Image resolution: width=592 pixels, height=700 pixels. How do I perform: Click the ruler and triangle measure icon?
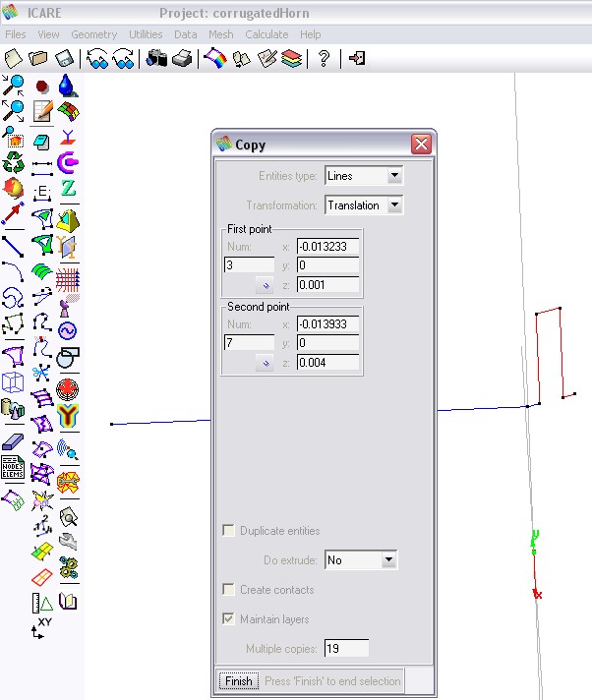(42, 603)
